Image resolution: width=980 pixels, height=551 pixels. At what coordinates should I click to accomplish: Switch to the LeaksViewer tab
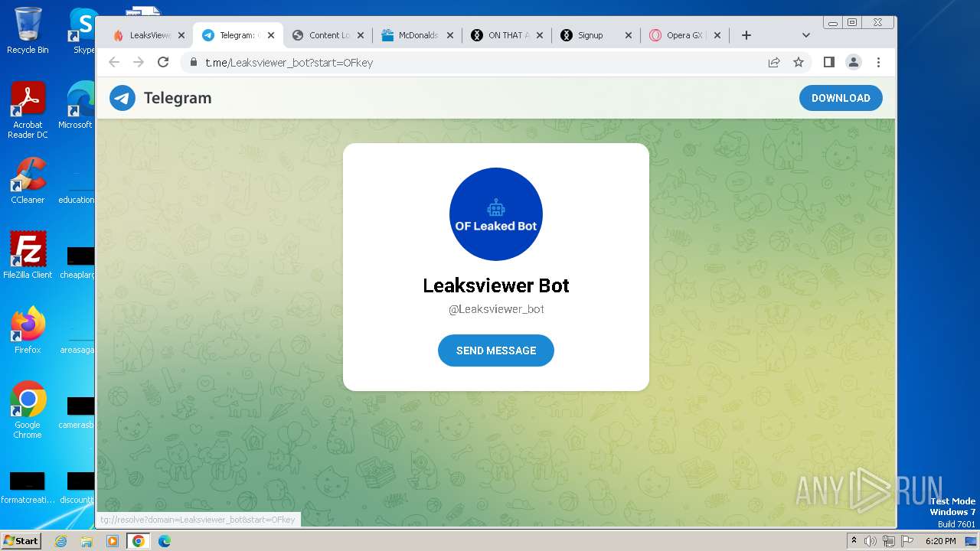149,35
